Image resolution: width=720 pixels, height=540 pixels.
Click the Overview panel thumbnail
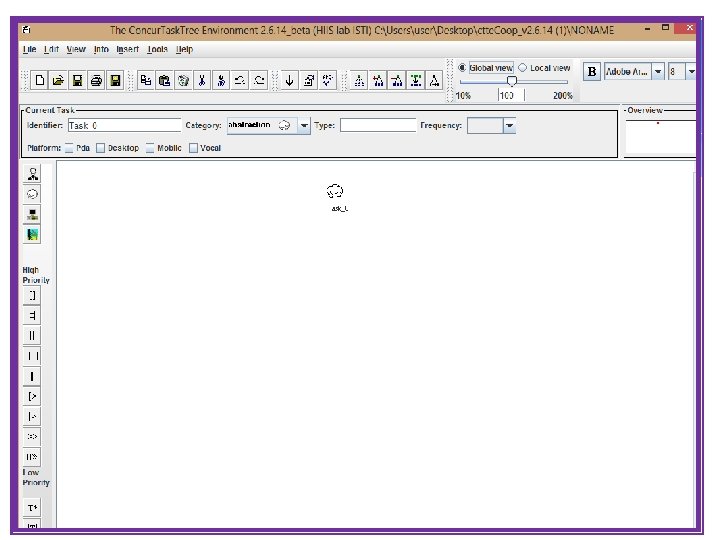[661, 137]
